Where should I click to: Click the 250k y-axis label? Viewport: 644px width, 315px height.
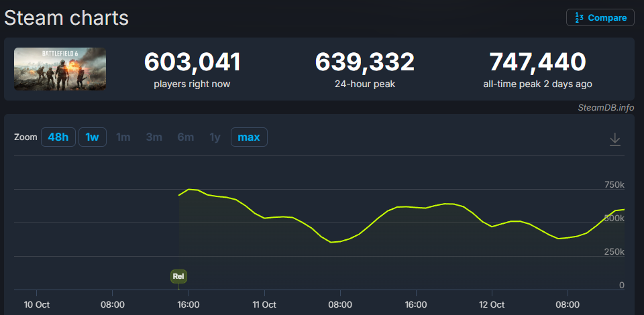pos(614,252)
